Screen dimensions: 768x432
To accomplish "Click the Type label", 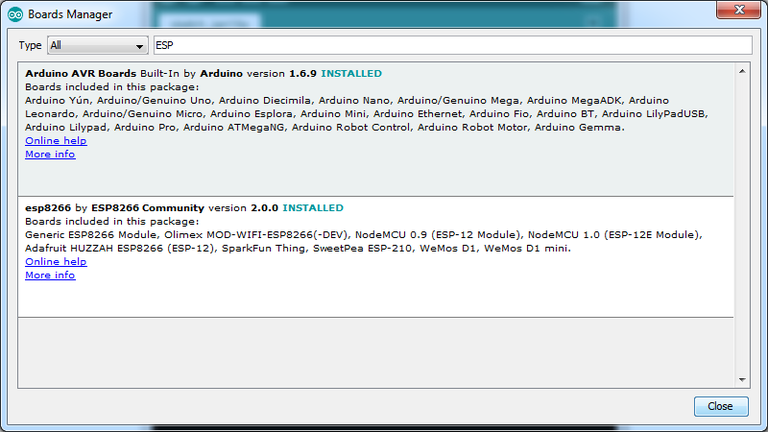I will click(x=30, y=46).
